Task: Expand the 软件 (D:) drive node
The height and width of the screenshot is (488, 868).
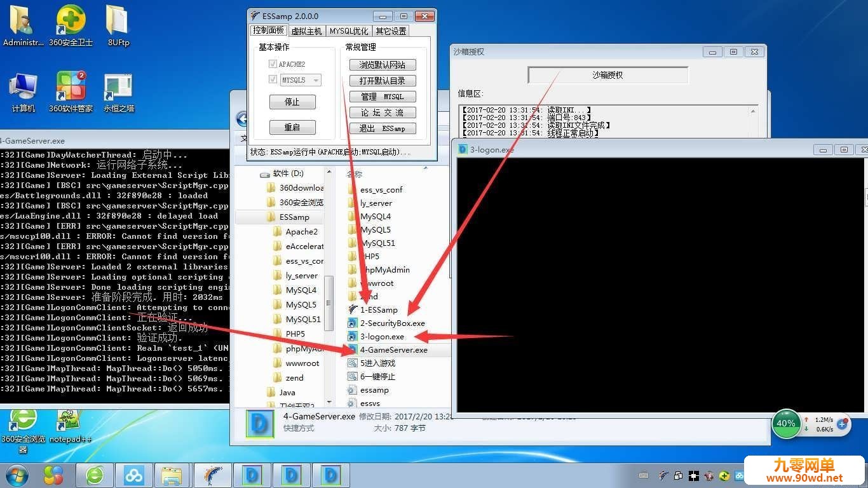Action: pos(265,173)
